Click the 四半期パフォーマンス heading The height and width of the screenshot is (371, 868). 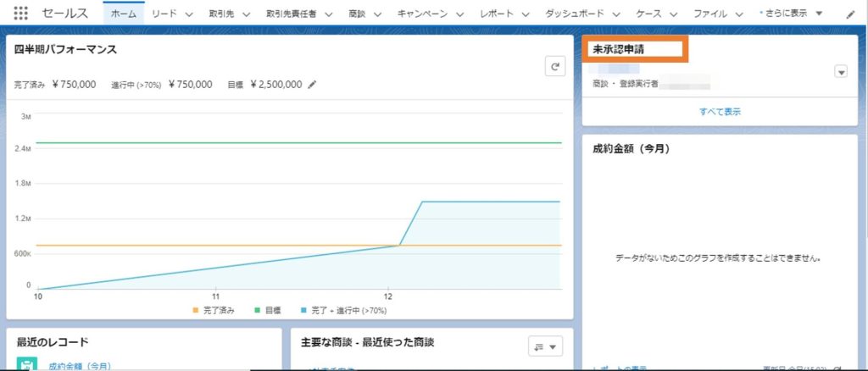pos(66,50)
